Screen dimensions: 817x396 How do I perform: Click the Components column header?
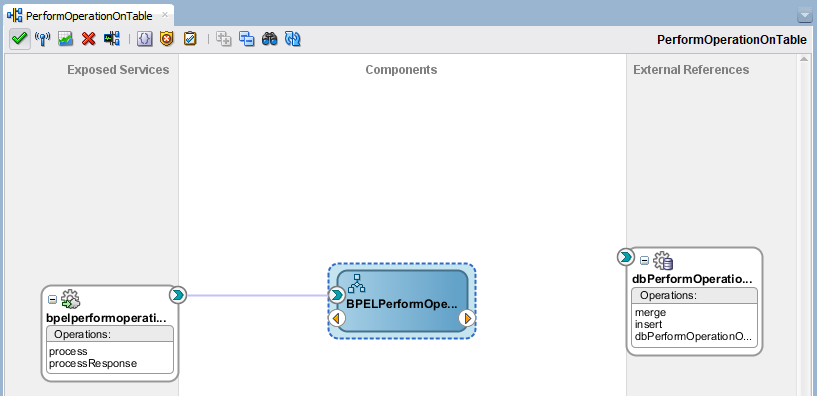point(401,70)
